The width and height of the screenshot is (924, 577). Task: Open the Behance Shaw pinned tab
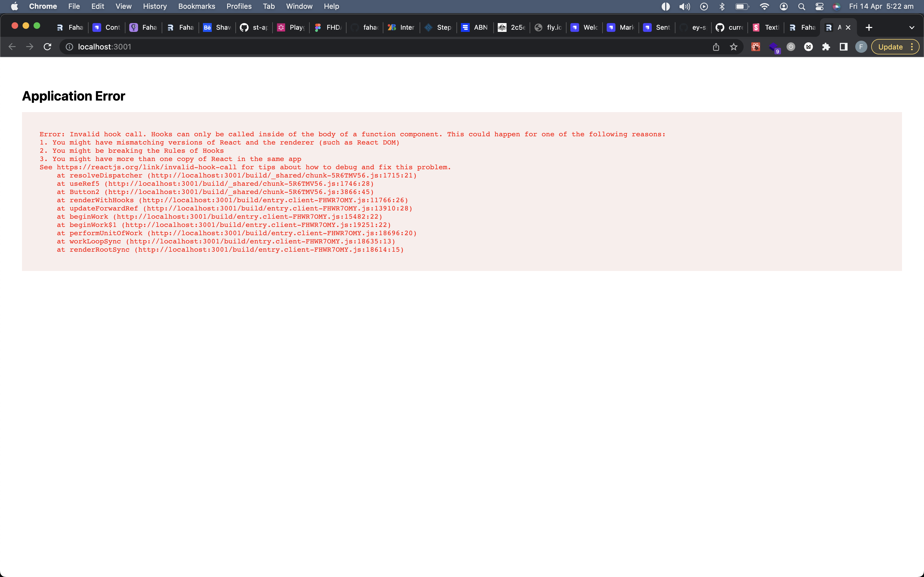(x=216, y=27)
